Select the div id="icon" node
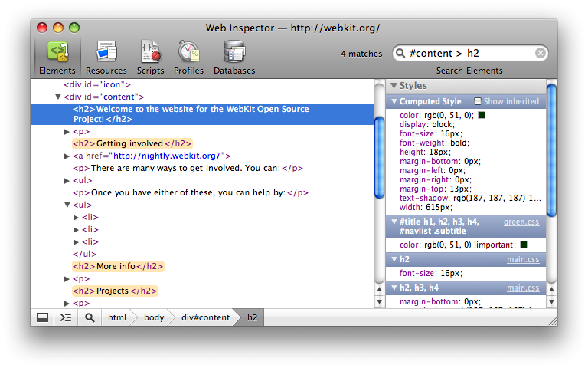588x368 pixels. point(96,84)
